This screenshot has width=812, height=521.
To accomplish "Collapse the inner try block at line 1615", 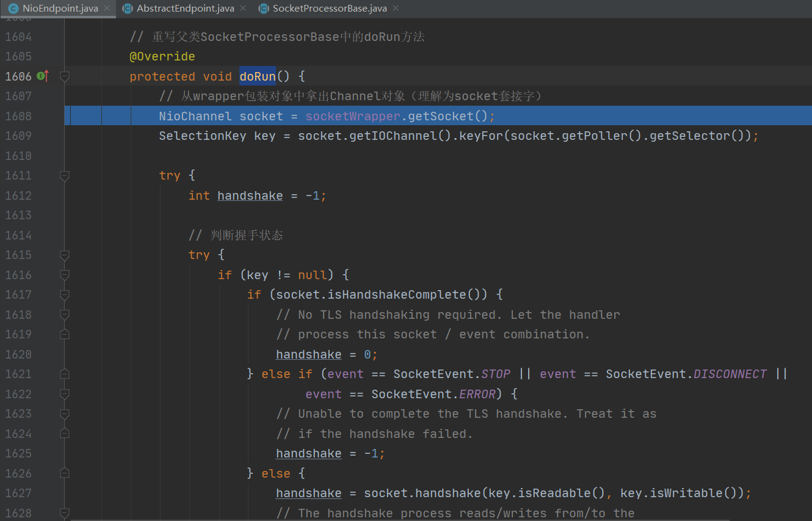I will coord(65,255).
